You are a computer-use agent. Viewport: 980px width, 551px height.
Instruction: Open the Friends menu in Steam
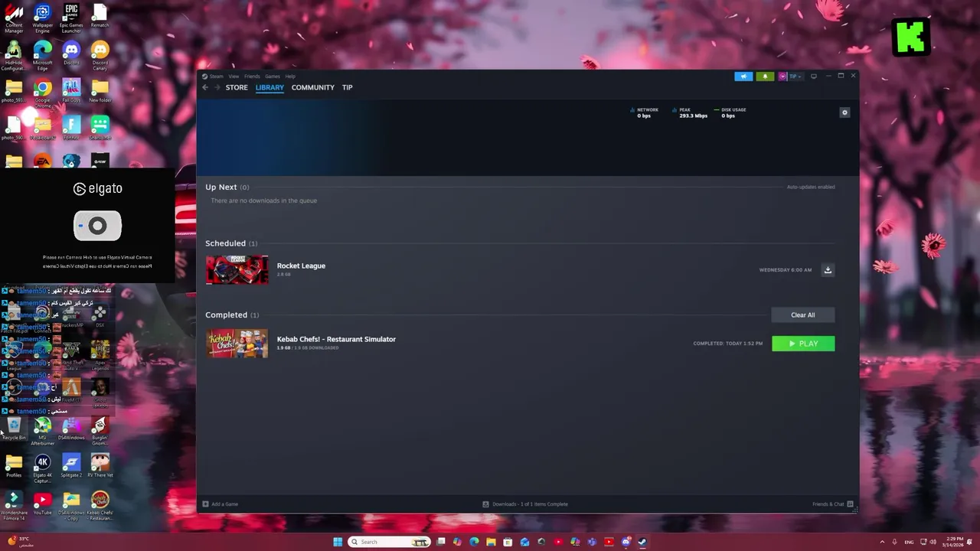click(x=252, y=77)
